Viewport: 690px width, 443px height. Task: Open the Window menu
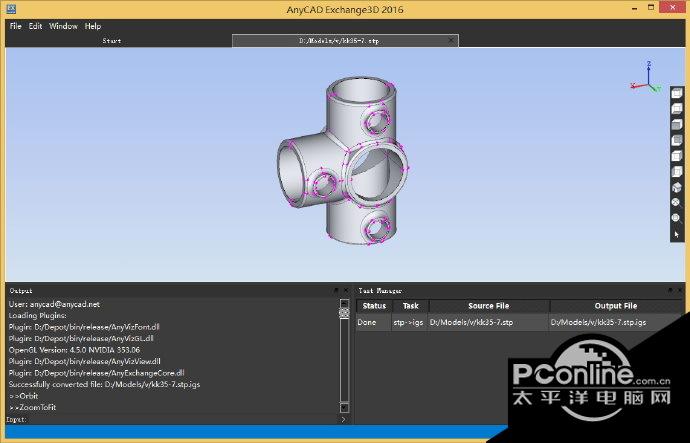[x=63, y=26]
